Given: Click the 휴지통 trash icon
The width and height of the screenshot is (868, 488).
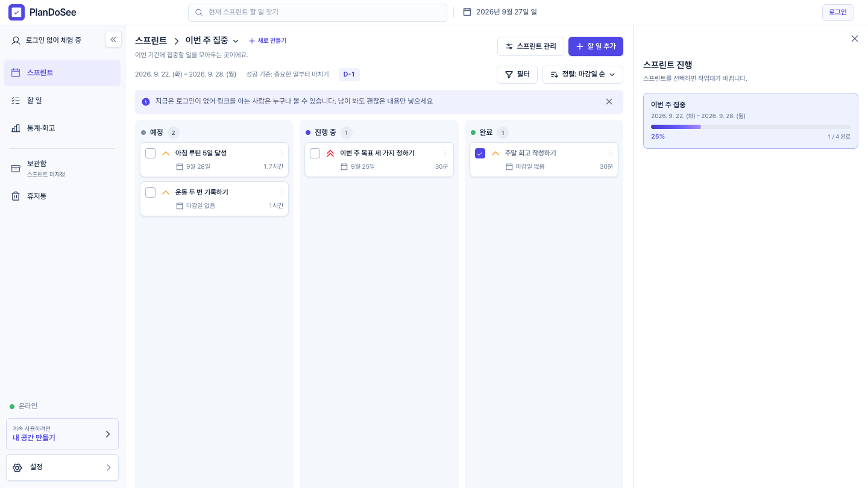Looking at the screenshot, I should tap(16, 196).
